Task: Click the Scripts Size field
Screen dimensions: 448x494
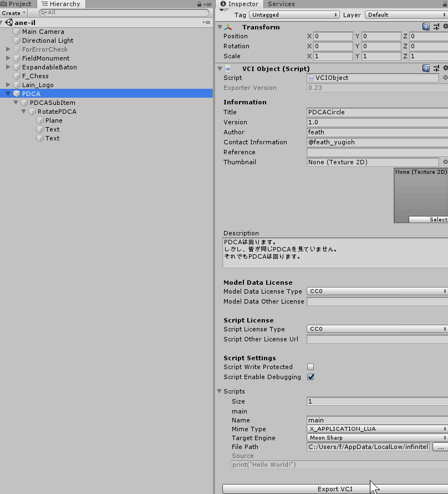Action: click(x=377, y=401)
